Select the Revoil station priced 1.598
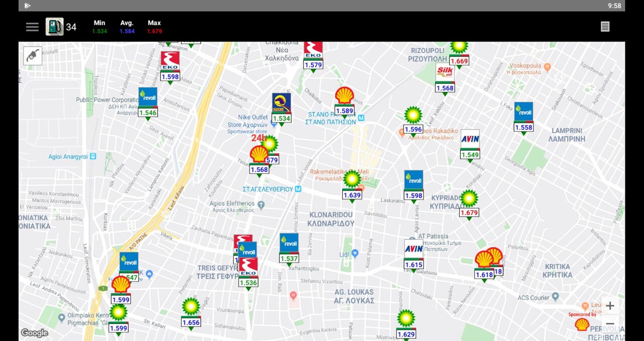644x341 pixels. (x=414, y=186)
